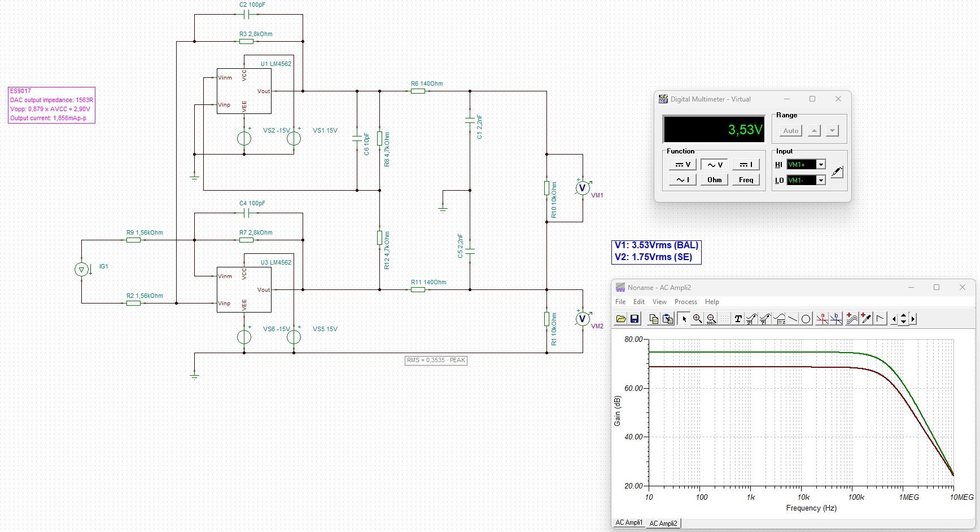Image resolution: width=980 pixels, height=532 pixels.
Task: Select the text T tool
Action: [738, 319]
